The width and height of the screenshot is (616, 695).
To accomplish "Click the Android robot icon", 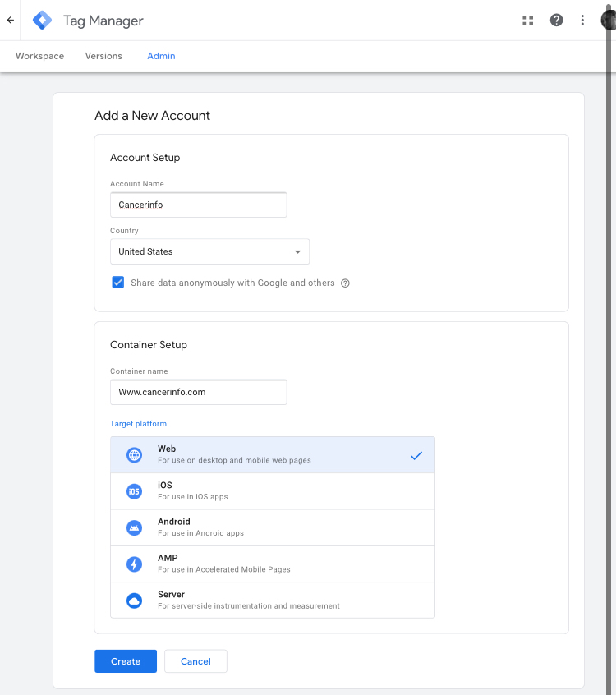I will click(x=134, y=528).
